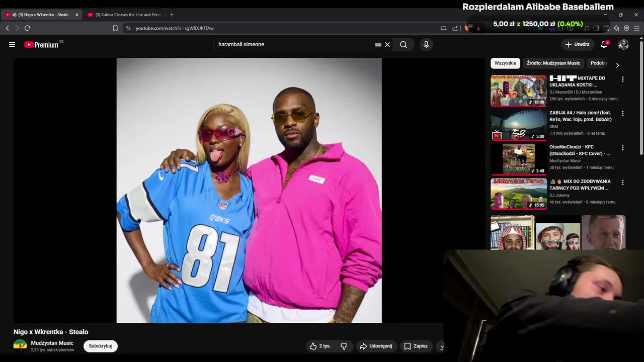
Task: Click the Utwórz create button
Action: point(577,44)
